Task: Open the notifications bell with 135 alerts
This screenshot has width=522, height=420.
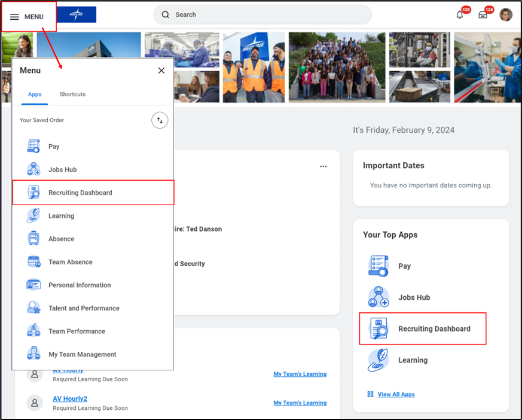Action: pos(460,14)
